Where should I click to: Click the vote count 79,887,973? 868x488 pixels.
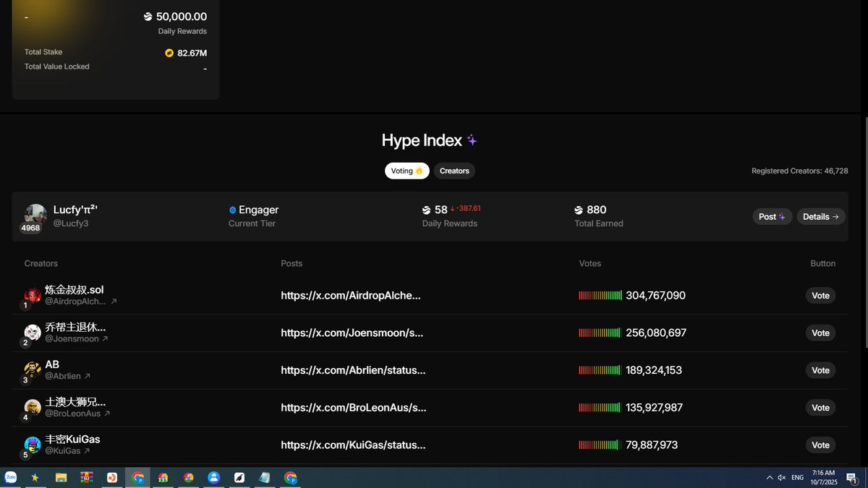pos(652,445)
